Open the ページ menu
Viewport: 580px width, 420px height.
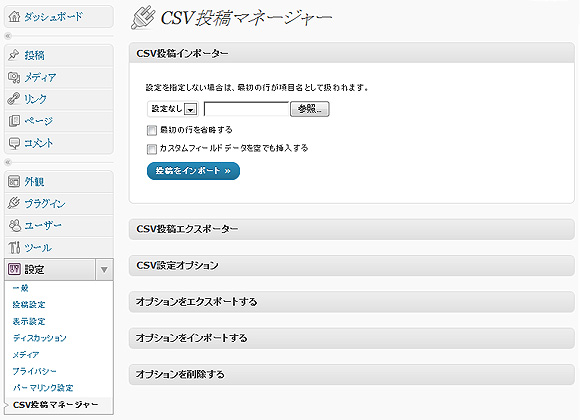pyautogui.click(x=39, y=121)
